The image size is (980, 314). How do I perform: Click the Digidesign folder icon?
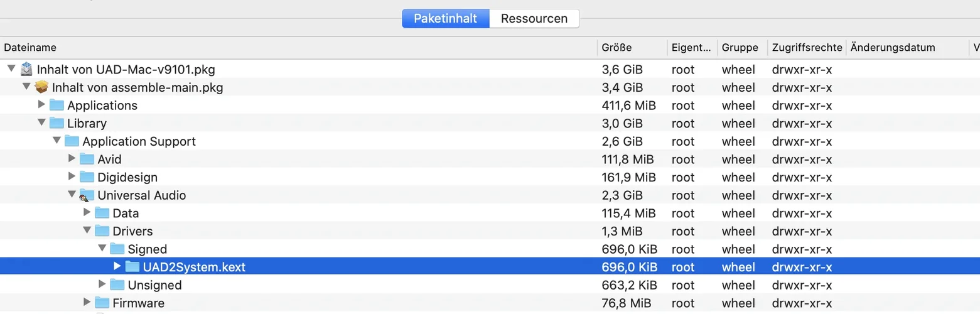point(87,177)
